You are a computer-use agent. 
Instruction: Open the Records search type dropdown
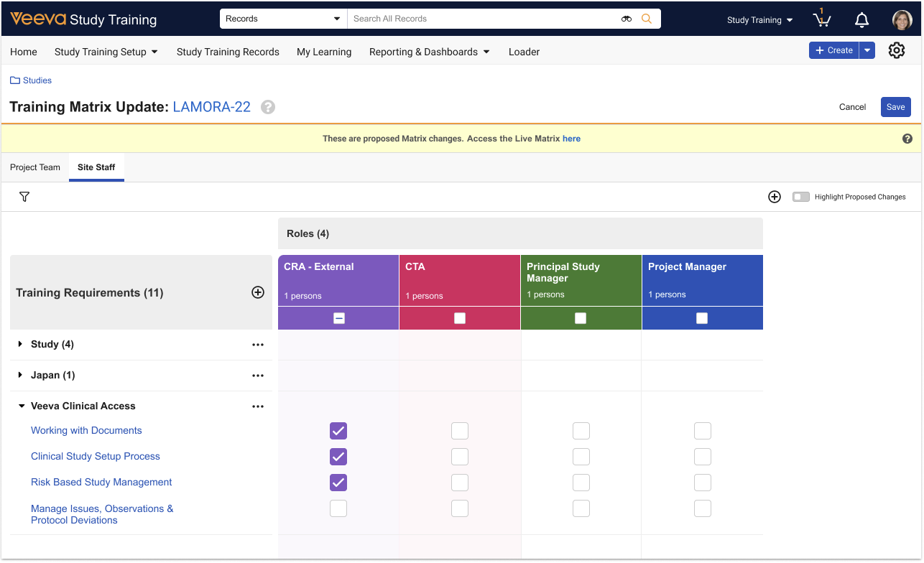point(282,19)
